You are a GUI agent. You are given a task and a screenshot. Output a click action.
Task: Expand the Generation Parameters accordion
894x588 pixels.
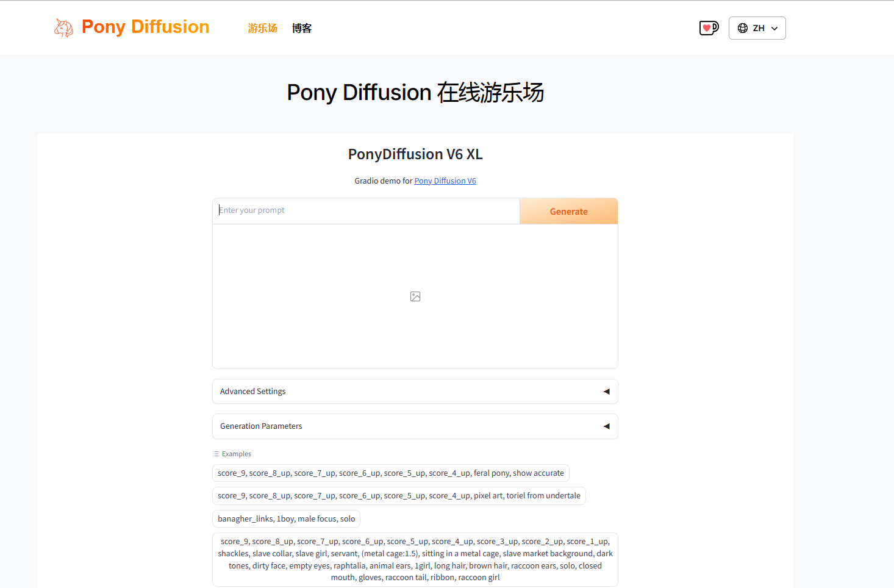click(415, 426)
